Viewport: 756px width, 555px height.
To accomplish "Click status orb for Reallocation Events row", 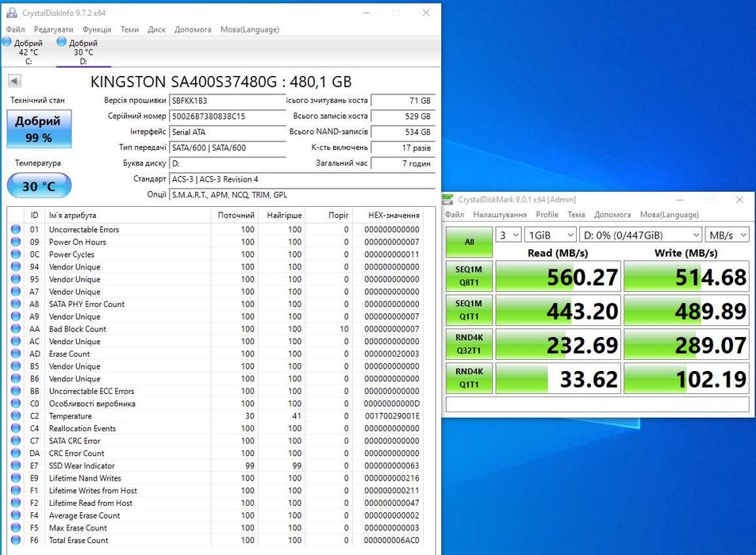I will (16, 428).
